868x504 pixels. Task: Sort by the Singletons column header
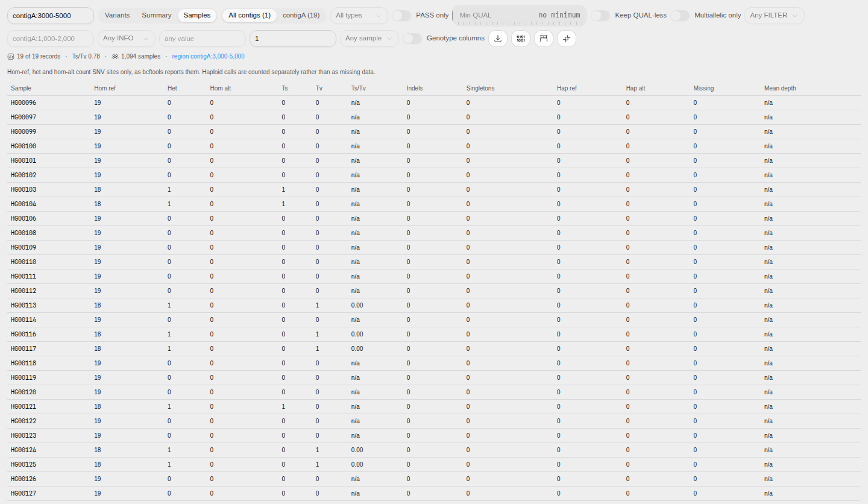tap(480, 89)
